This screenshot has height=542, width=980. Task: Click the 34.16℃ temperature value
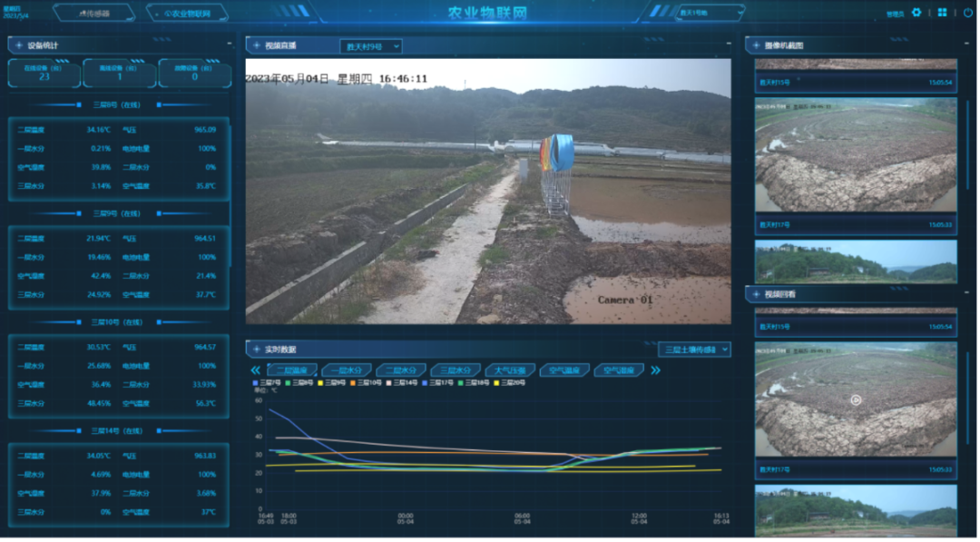click(x=99, y=130)
